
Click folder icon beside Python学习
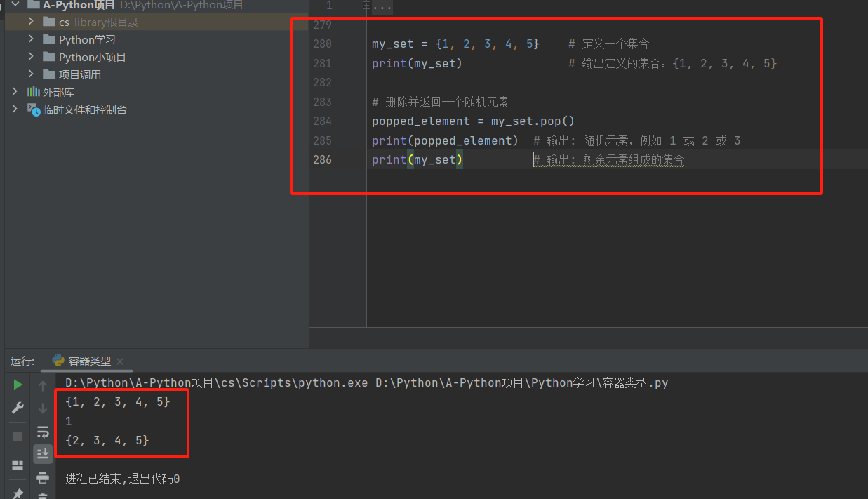[x=48, y=39]
